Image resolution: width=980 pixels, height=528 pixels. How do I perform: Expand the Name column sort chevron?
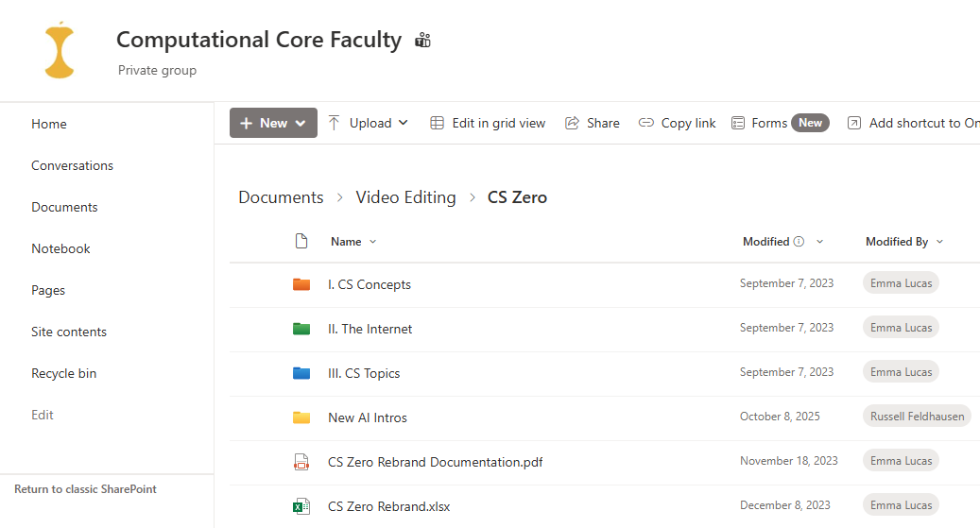pos(373,242)
